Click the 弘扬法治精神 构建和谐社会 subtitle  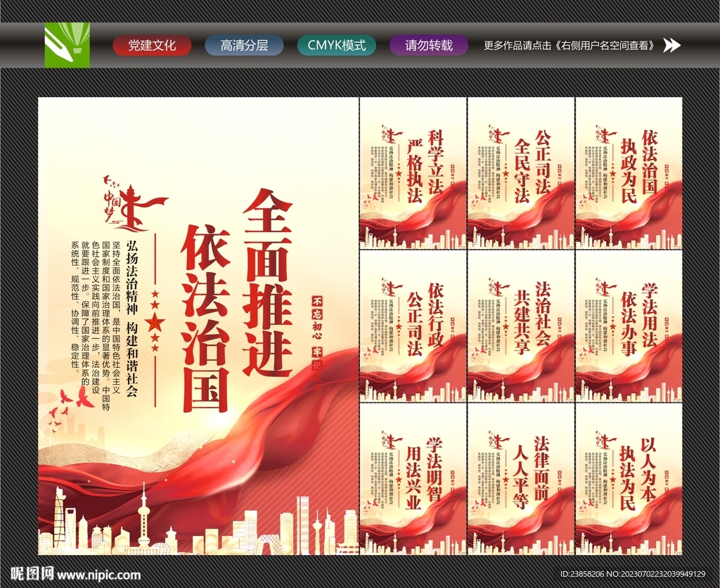pos(132,319)
